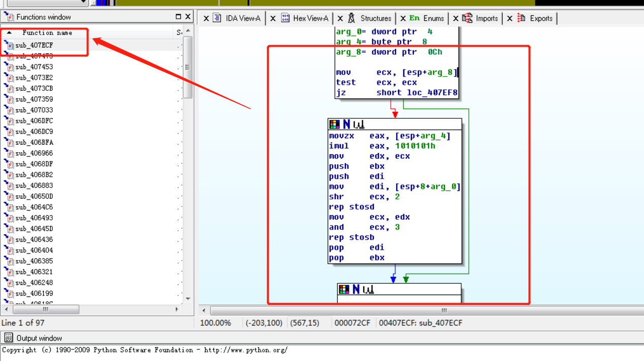Close the Enums tab
This screenshot has height=361, width=644.
coord(403,18)
